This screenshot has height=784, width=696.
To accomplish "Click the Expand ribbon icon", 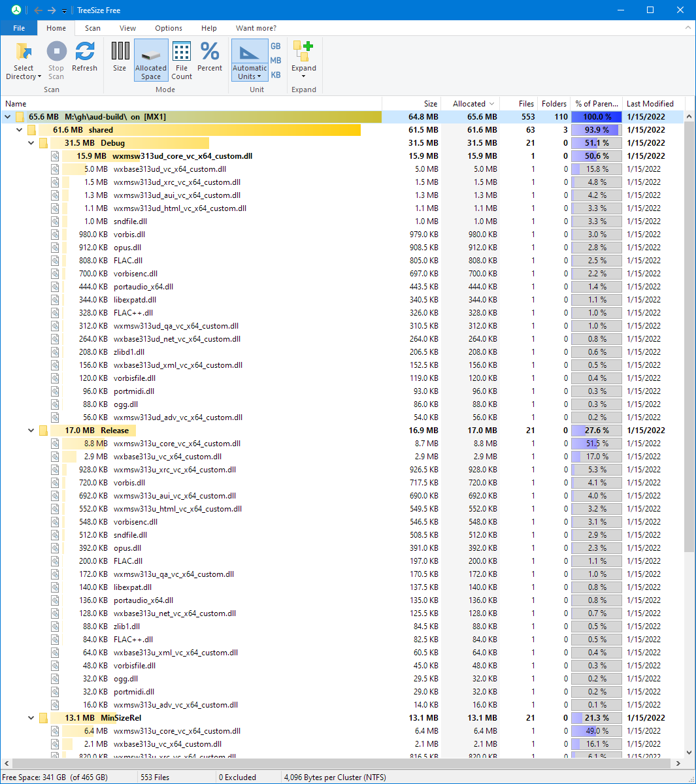I will click(303, 51).
